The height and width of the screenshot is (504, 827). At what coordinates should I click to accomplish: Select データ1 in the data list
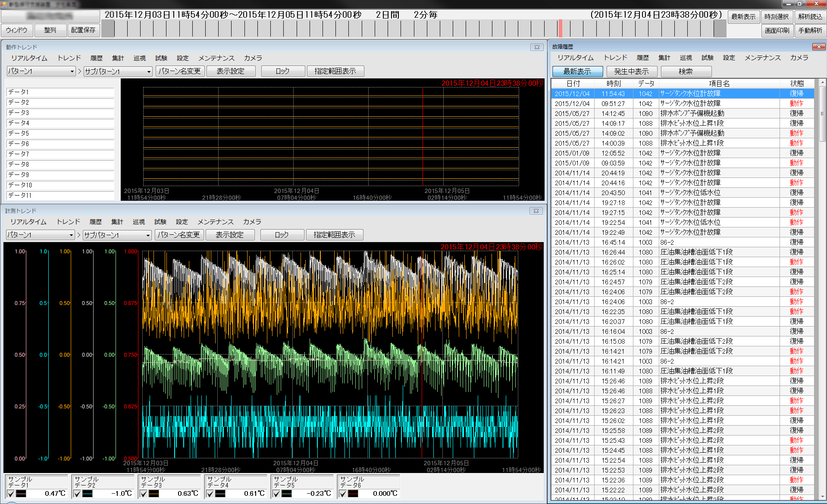60,92
